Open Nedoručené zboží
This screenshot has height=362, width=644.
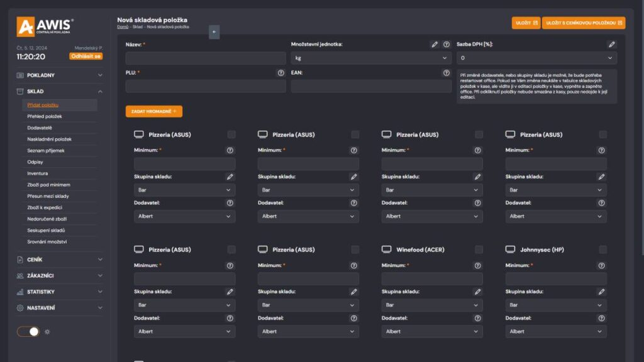47,219
